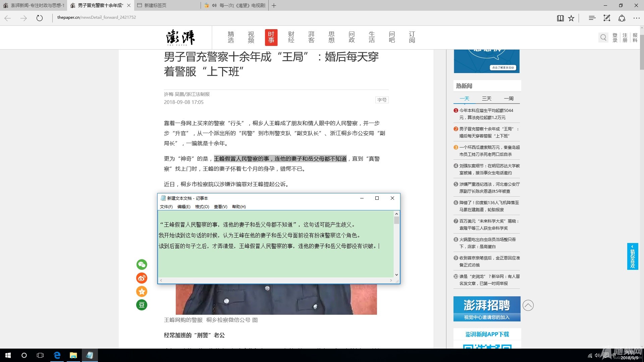Go to 视频 navigation section
Screen dimensions: 644x362
pos(251,37)
